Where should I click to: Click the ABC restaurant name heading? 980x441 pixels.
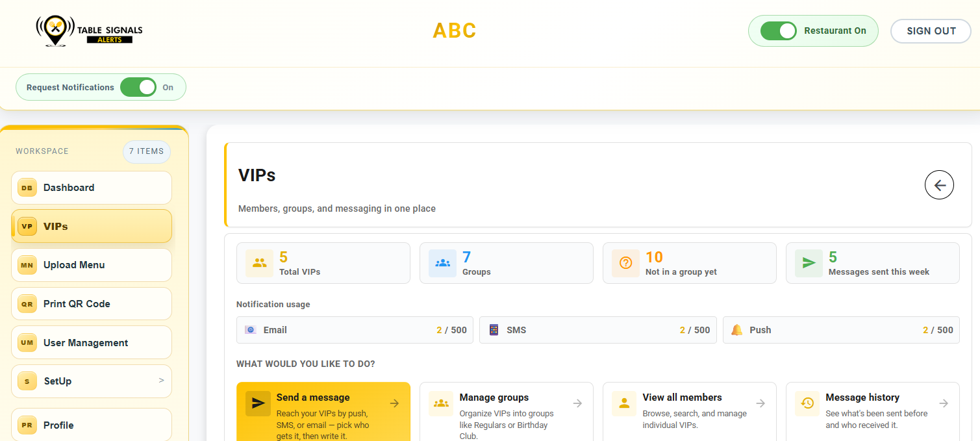click(455, 31)
